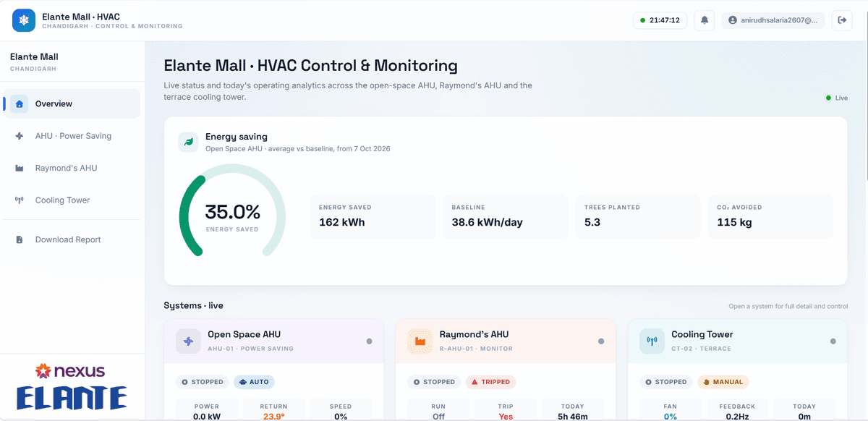Click the Energy Saved 162 kWh tile
868x421 pixels.
click(373, 216)
